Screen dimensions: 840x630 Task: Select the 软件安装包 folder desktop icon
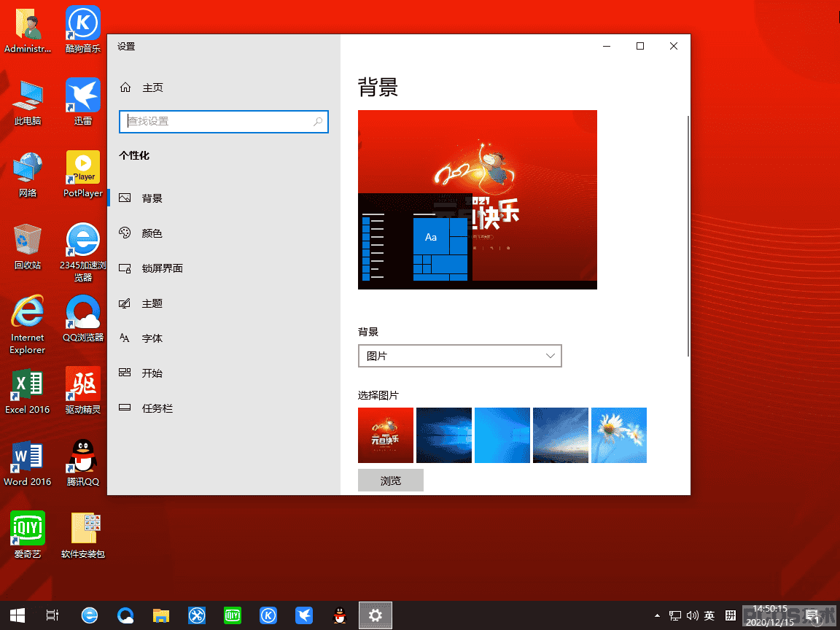point(83,536)
